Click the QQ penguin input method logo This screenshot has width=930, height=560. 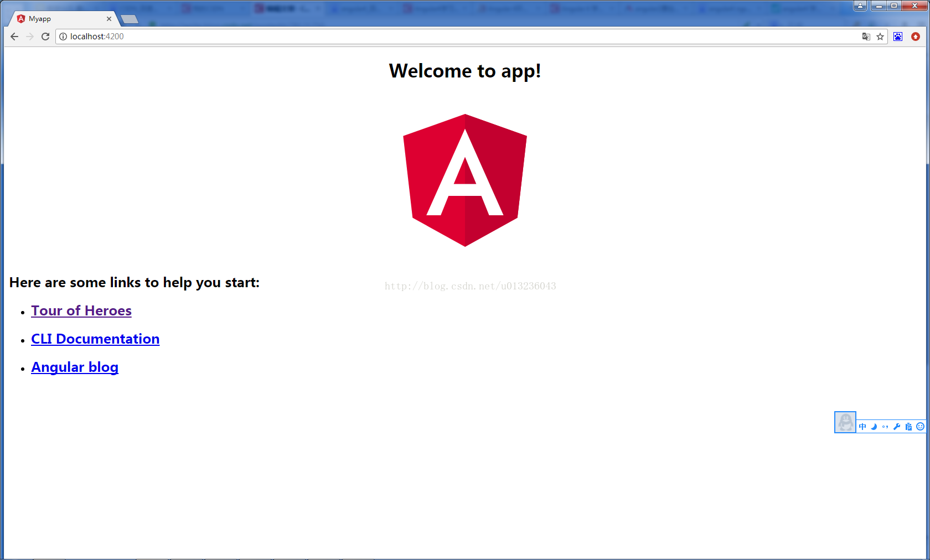click(845, 422)
